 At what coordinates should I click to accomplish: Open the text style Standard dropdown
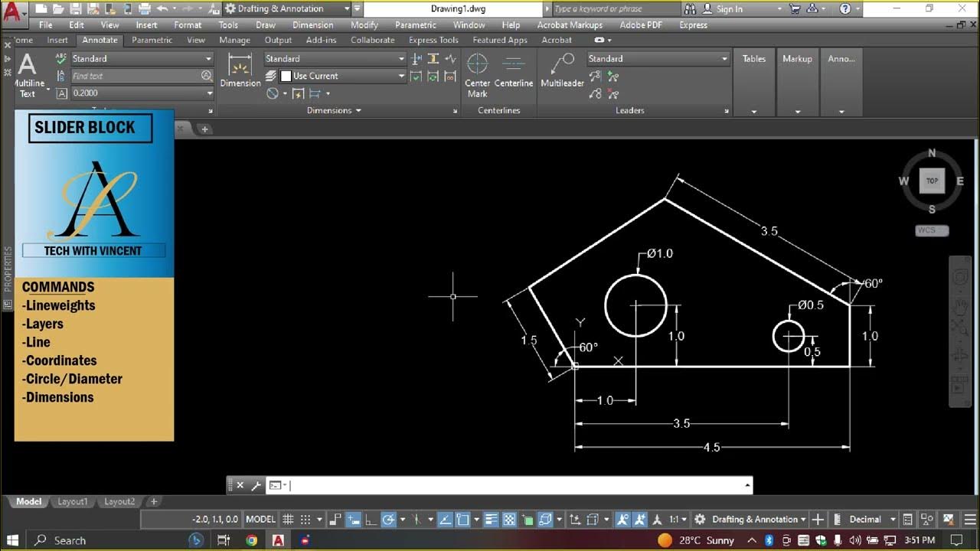point(142,58)
